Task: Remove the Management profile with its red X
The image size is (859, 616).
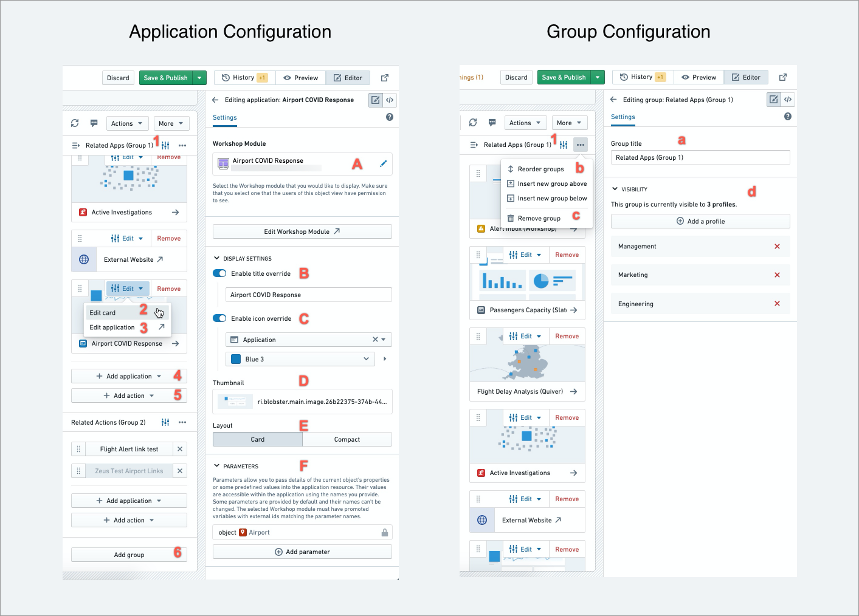Action: (x=777, y=246)
